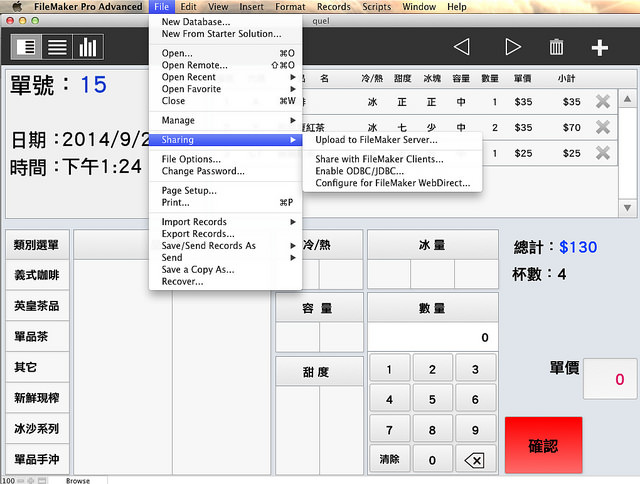Expand Open Favorite submenu
640x484 pixels.
[225, 89]
